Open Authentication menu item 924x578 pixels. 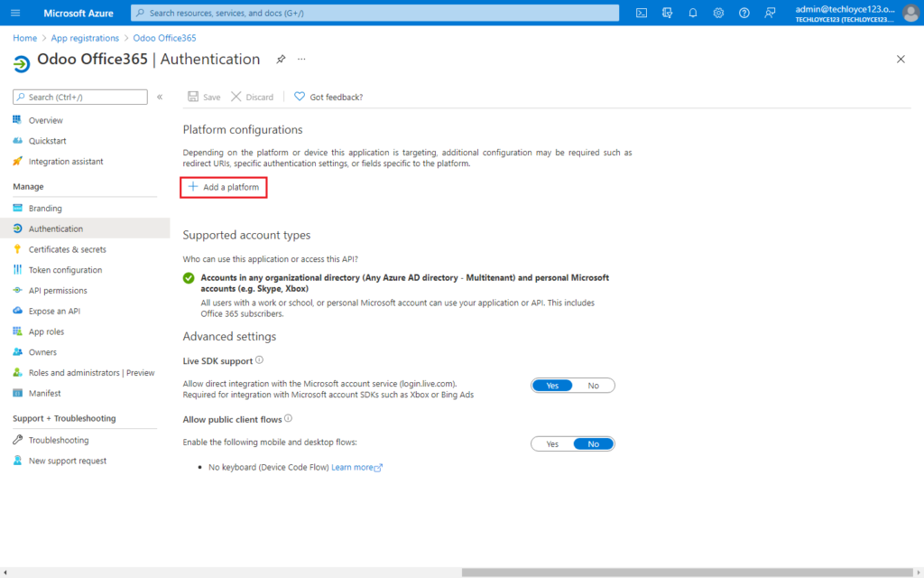click(85, 228)
